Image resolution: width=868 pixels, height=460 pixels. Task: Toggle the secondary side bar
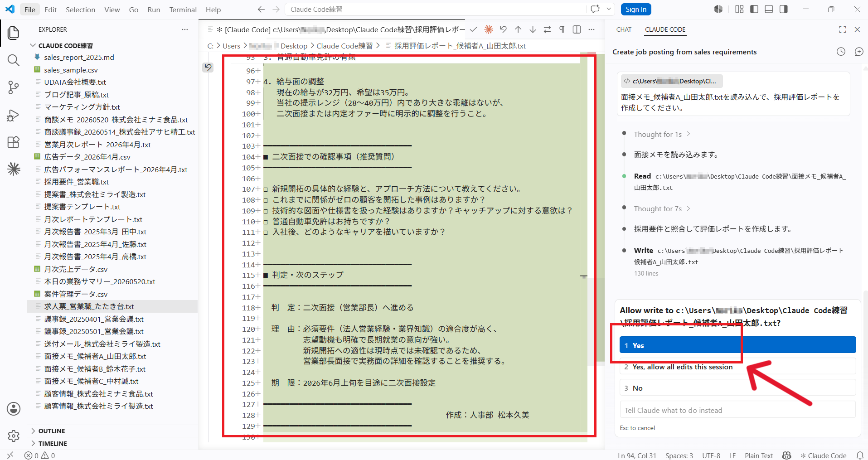[x=784, y=9]
